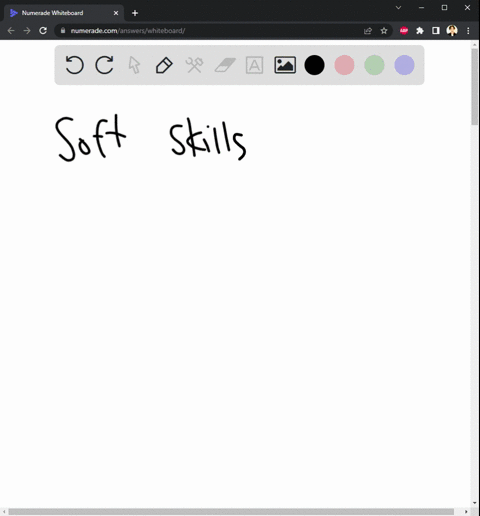Reload the whiteboard page
The height and width of the screenshot is (516, 480).
pos(43,31)
